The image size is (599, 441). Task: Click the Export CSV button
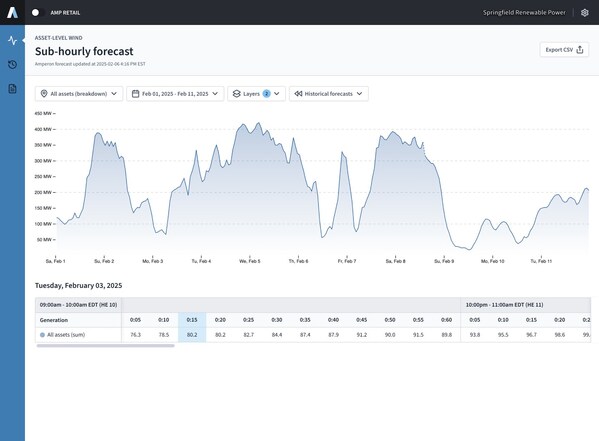[564, 50]
